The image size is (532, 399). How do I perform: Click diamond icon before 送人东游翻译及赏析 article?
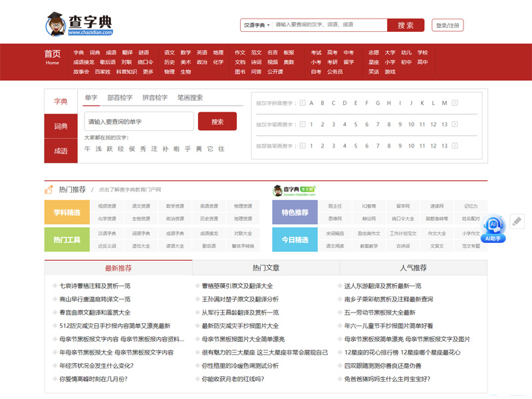pyautogui.click(x=338, y=285)
